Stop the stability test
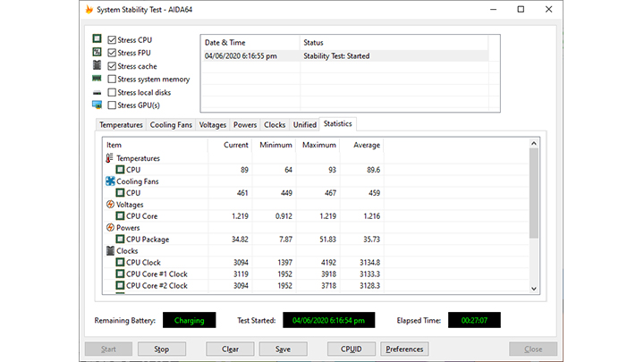The image size is (644, 362). tap(162, 349)
